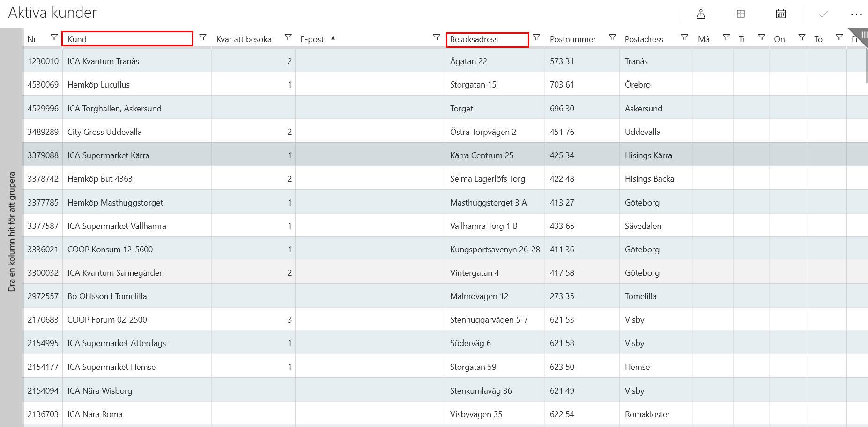Sort by the Nr column header
The height and width of the screenshot is (427, 868).
pos(32,39)
